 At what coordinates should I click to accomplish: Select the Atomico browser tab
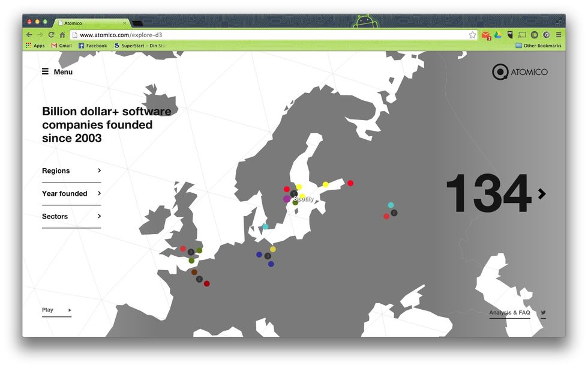(x=90, y=23)
